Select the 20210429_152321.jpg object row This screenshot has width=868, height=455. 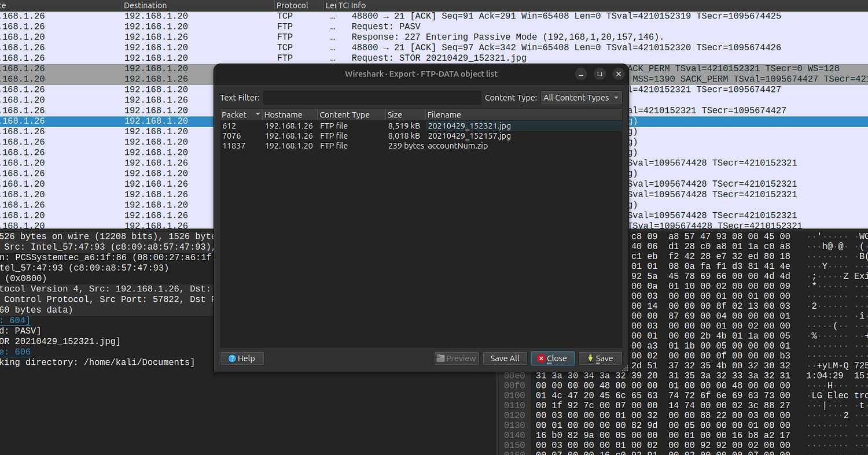(x=469, y=125)
